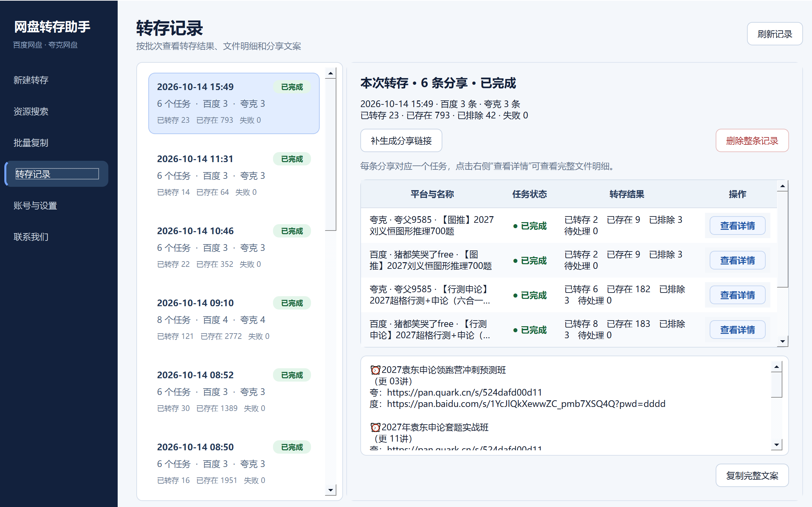Open 联系我们 in the sidebar
Screen dimensions: 812x507
(x=56, y=237)
